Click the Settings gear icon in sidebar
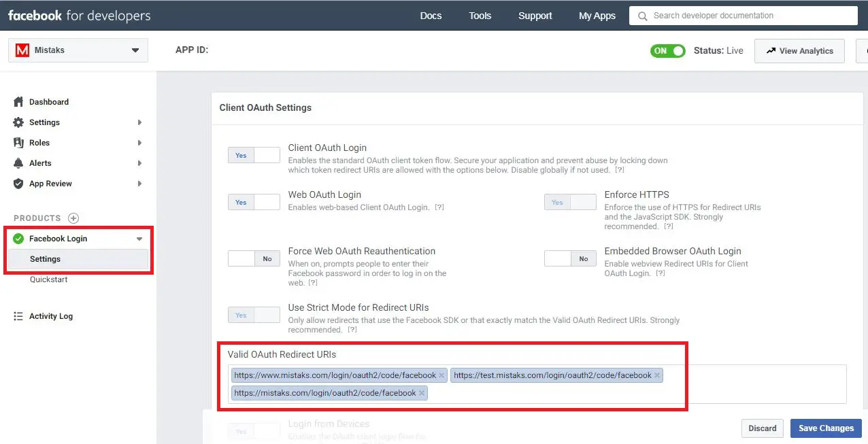Image resolution: width=868 pixels, height=444 pixels. (x=19, y=122)
